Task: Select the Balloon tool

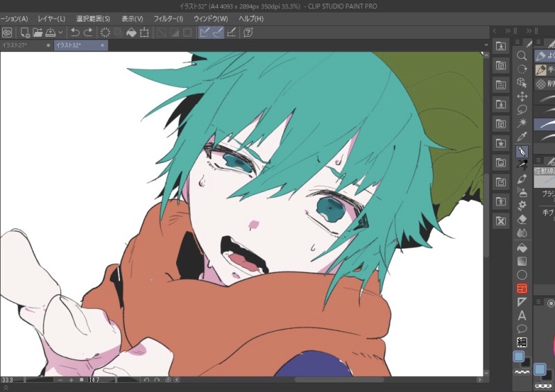Action: click(522, 329)
